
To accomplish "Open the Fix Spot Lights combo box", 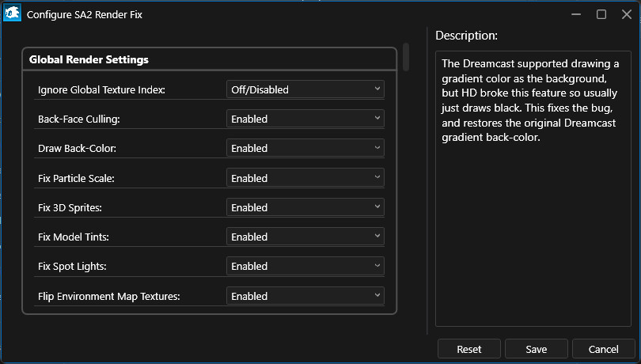I will pyautogui.click(x=305, y=266).
